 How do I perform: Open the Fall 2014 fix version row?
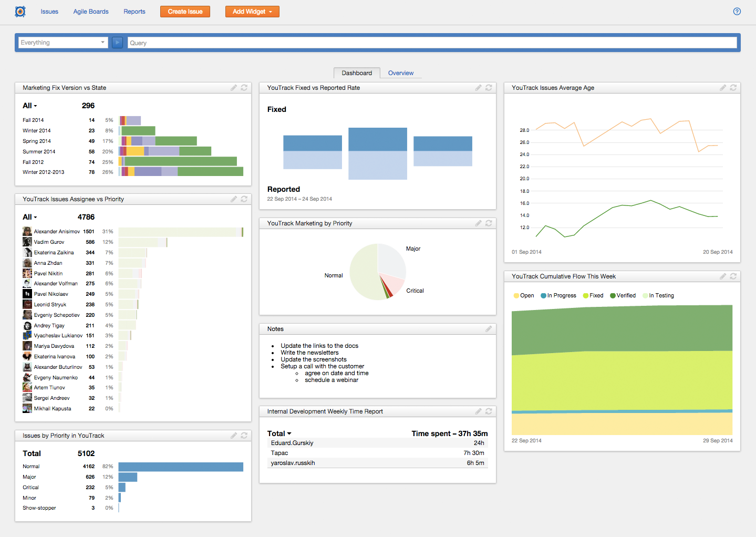pos(133,120)
